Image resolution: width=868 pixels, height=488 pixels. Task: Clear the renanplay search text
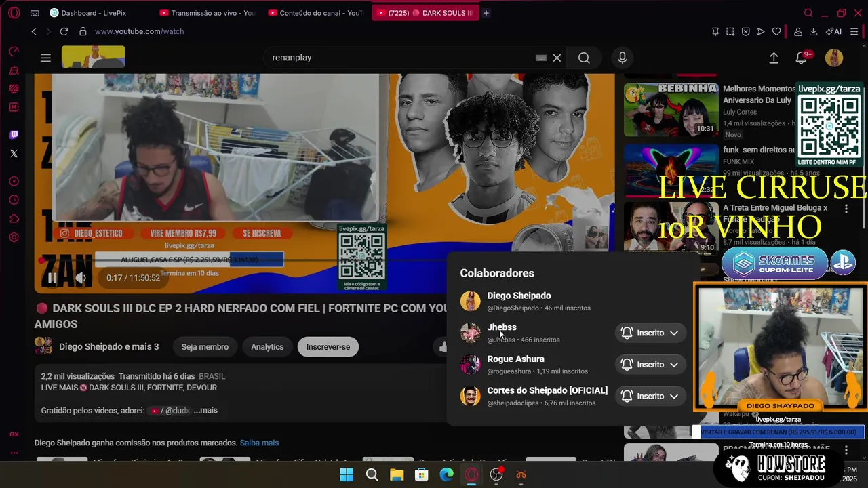coord(557,58)
